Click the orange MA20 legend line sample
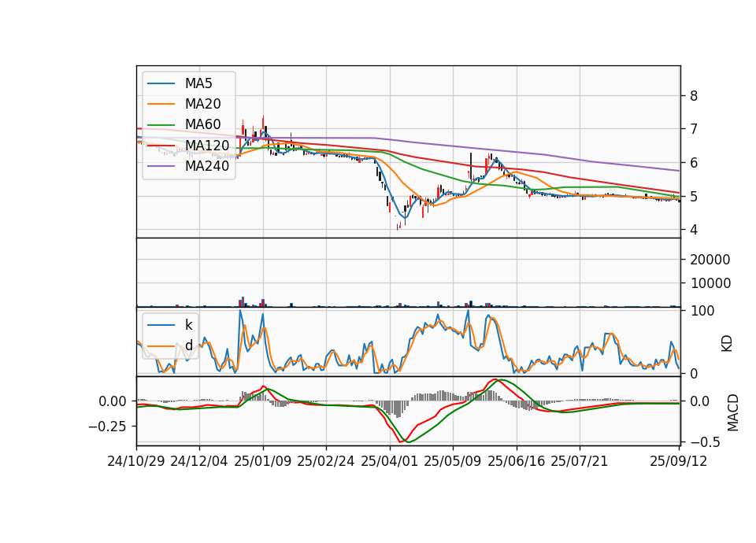This screenshot has height=543, width=756. [x=161, y=105]
